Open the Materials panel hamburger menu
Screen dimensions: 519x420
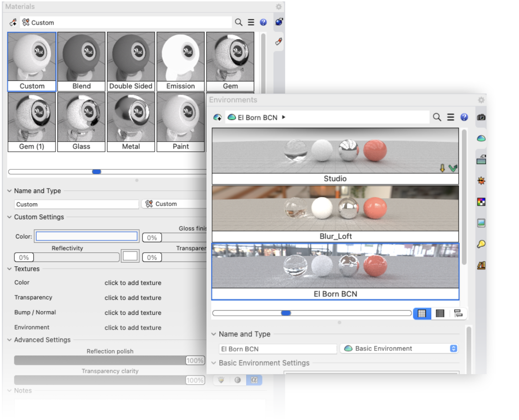click(x=250, y=22)
